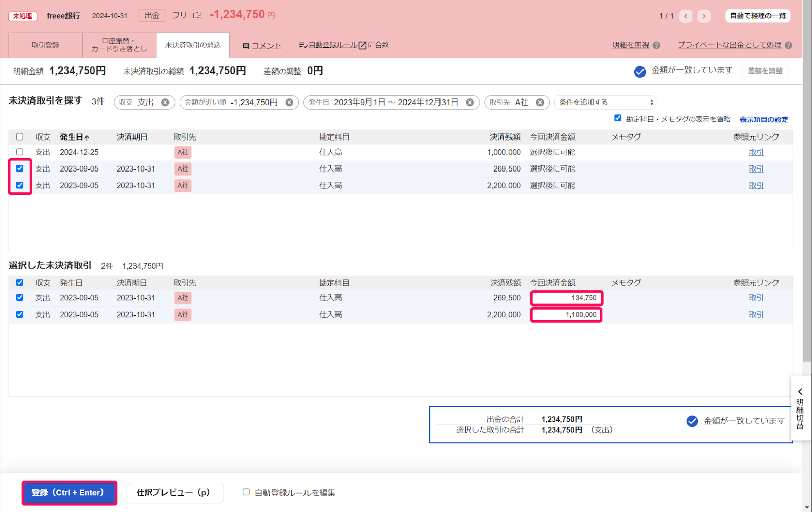Click the page vertical scrollbar
Image resolution: width=812 pixels, height=512 pixels.
[807, 181]
